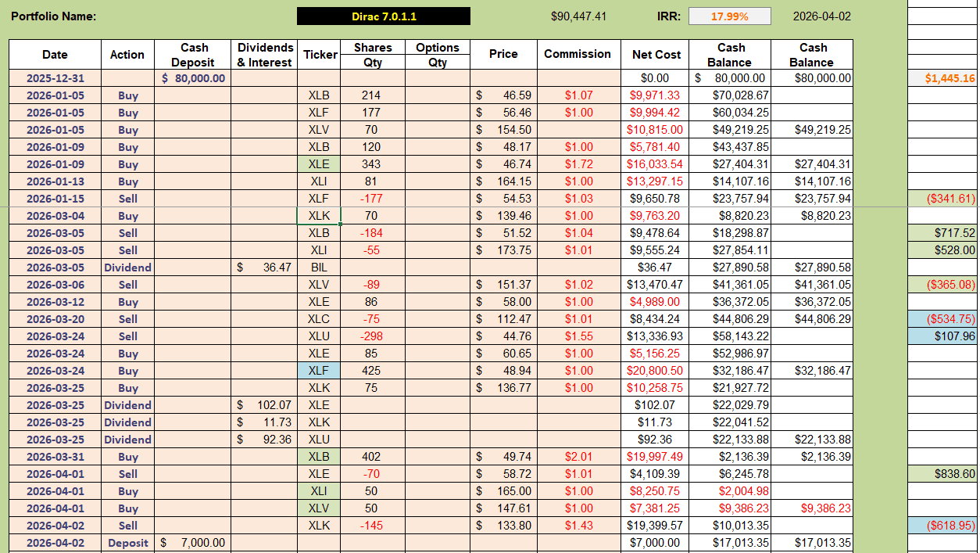Select the $80,000.00 cash deposit cell
The width and height of the screenshot is (980, 553).
click(x=193, y=78)
